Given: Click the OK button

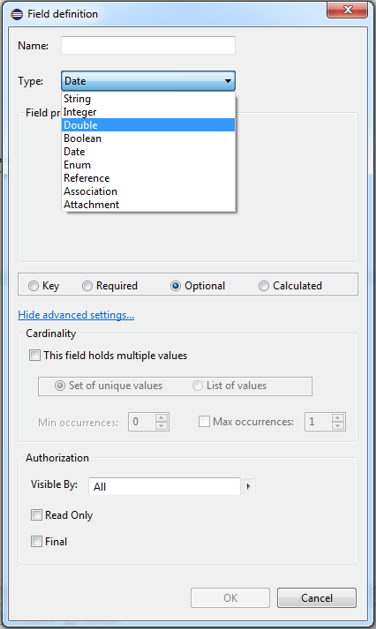Looking at the screenshot, I should pos(230,598).
